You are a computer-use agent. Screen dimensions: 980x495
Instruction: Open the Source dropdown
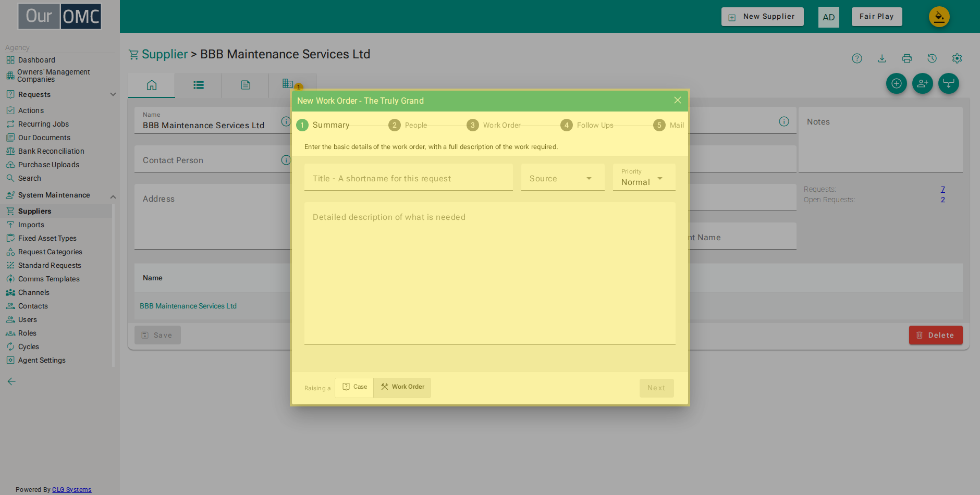[x=563, y=178]
